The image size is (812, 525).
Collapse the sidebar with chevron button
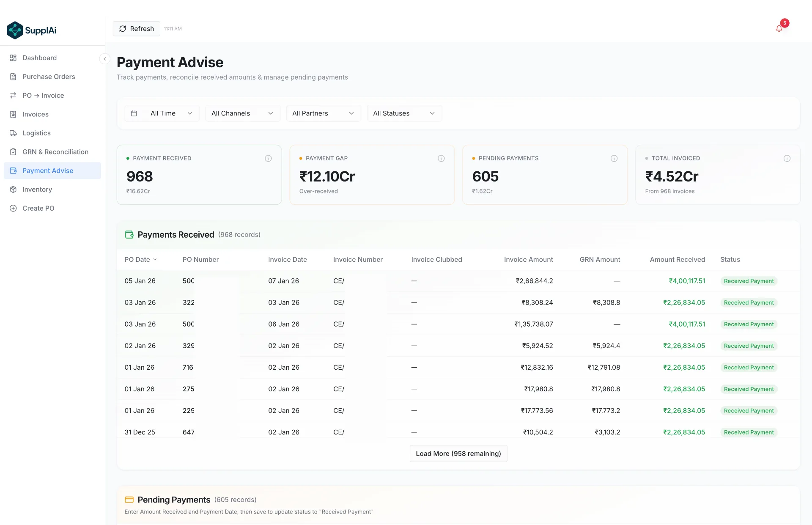tap(104, 59)
